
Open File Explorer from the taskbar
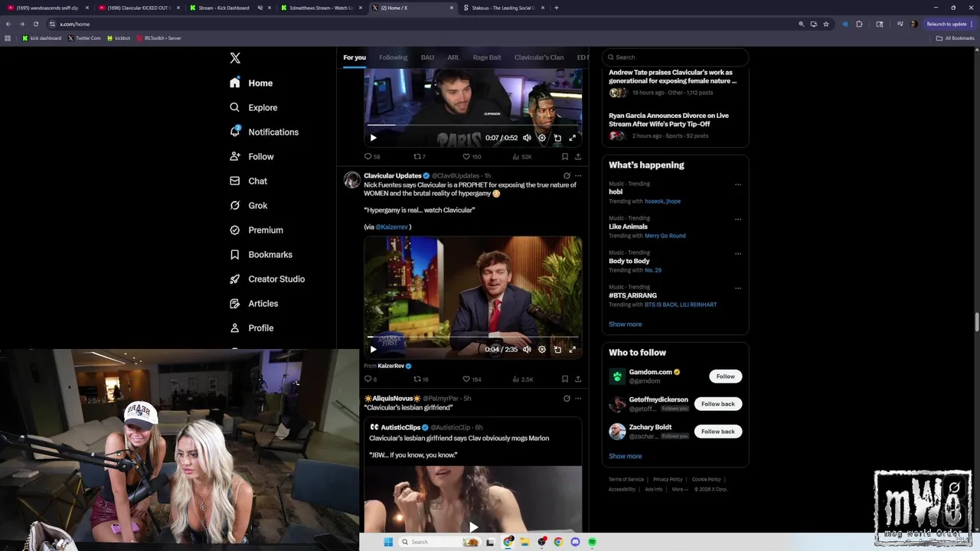click(525, 542)
